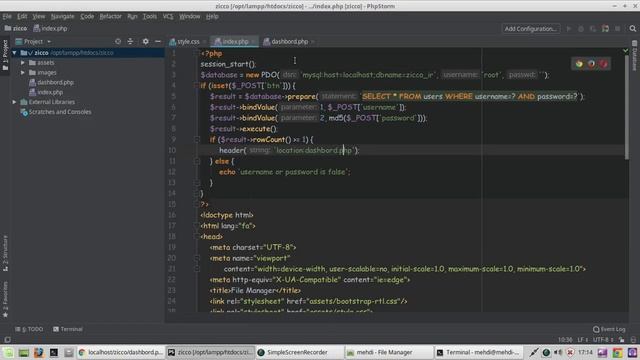This screenshot has height=360, width=640.
Task: Close the index.php editor tab
Action: pos(253,42)
